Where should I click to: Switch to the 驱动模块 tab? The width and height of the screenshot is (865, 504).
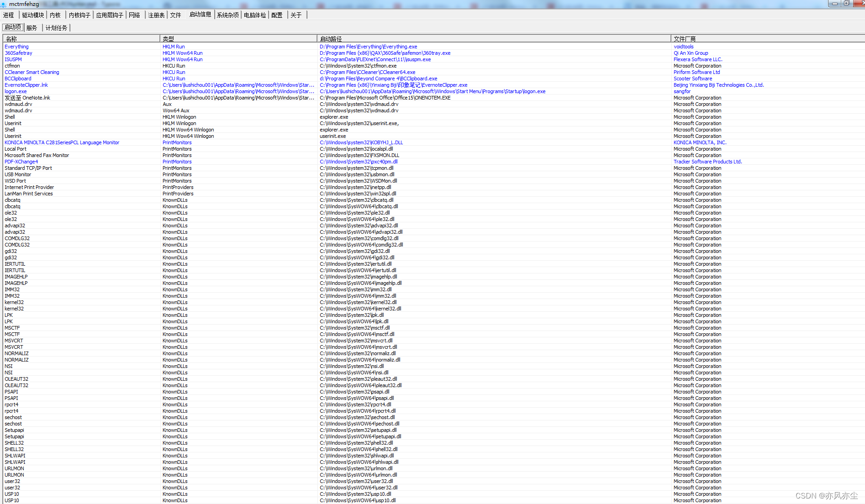33,15
